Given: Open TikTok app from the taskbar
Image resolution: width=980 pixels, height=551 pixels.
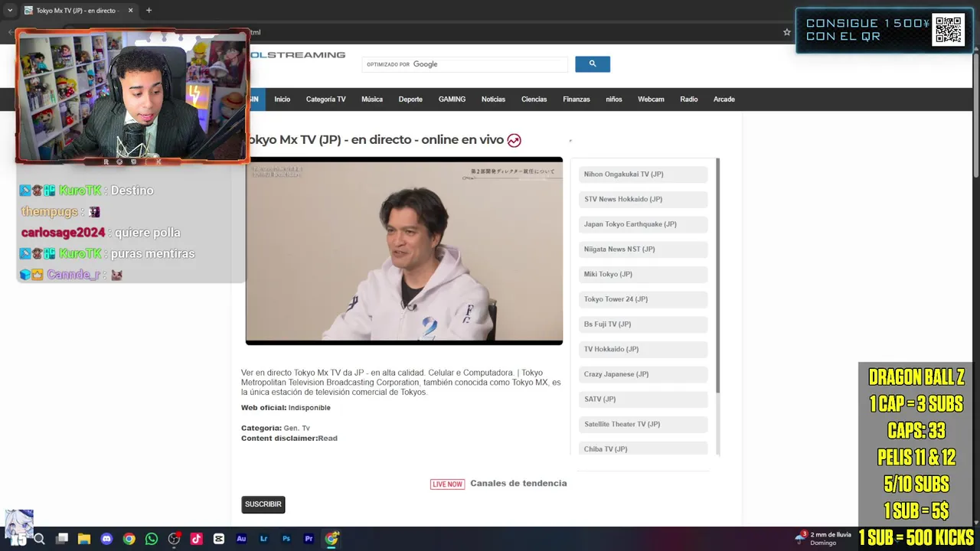Looking at the screenshot, I should (196, 539).
